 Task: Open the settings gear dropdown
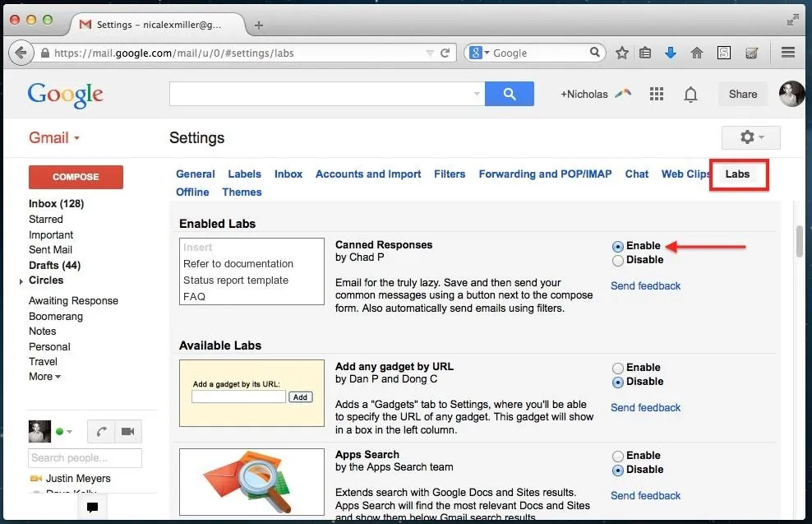click(x=751, y=137)
